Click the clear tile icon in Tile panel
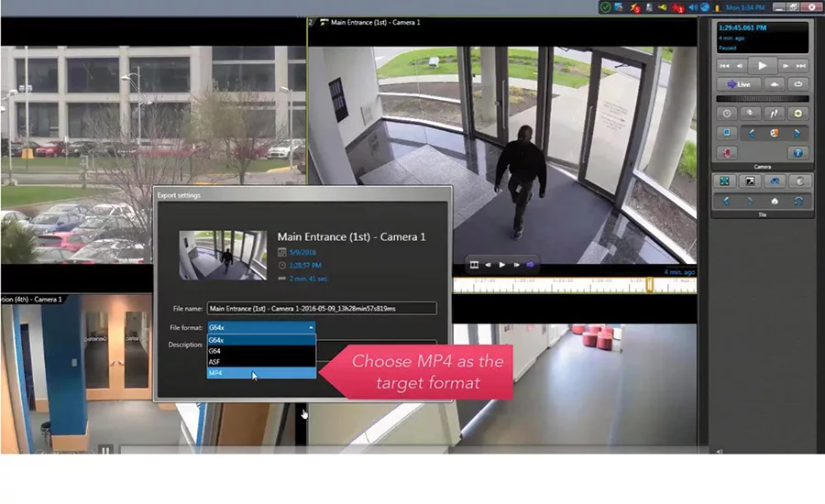Viewport: 825px width, 504px height. pyautogui.click(x=799, y=181)
